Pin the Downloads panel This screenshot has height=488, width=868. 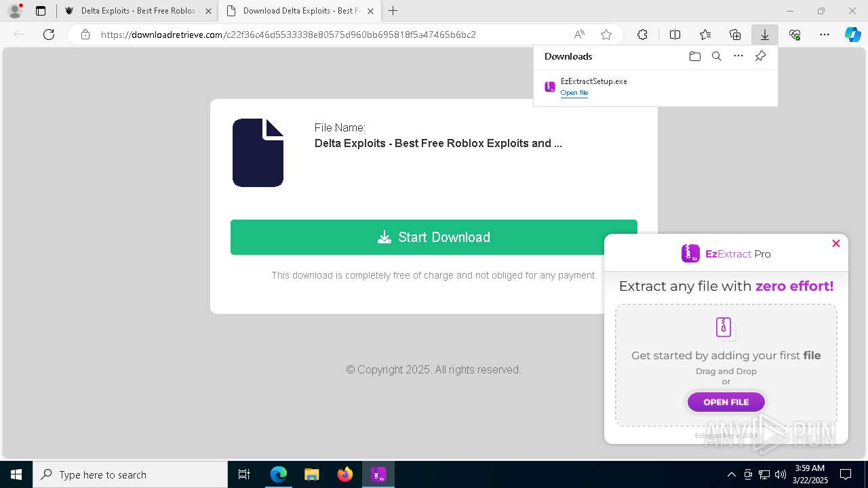click(x=760, y=56)
